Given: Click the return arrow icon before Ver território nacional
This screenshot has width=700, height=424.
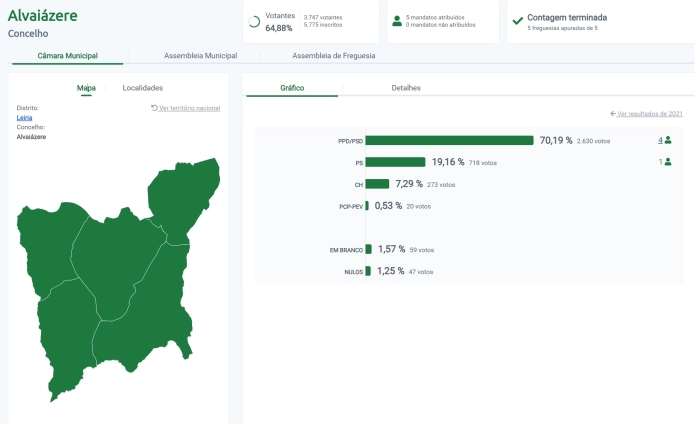Looking at the screenshot, I should 154,108.
